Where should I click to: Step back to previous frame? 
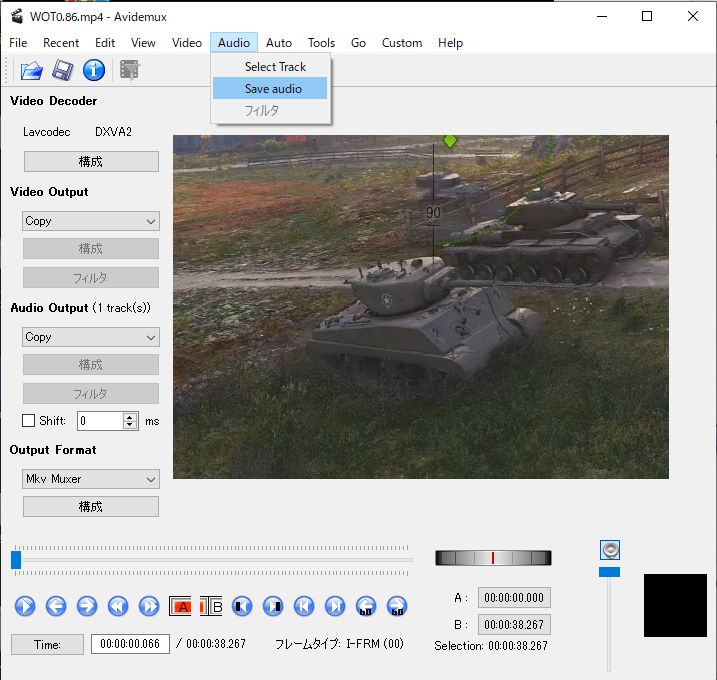coord(56,606)
